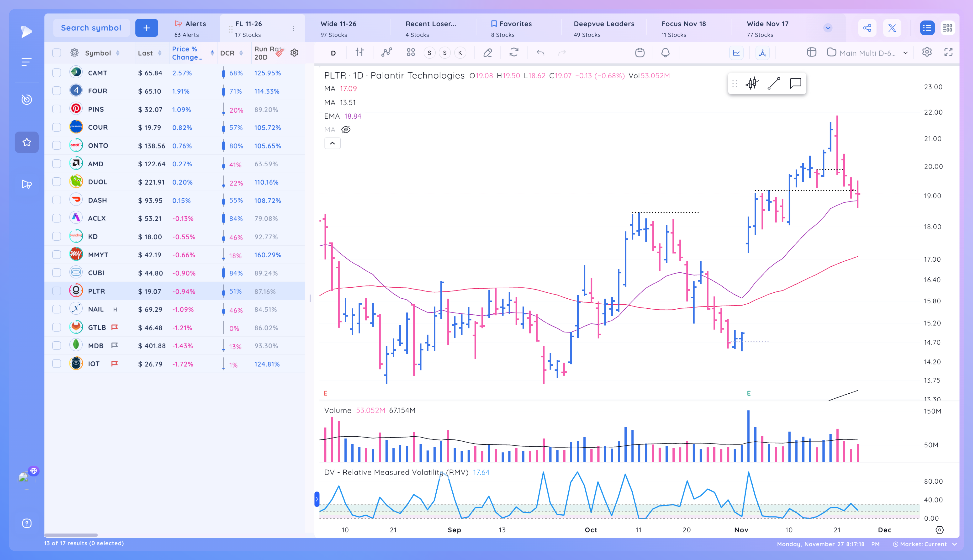Check the PINS row checkbox
This screenshot has height=560, width=973.
57,109
